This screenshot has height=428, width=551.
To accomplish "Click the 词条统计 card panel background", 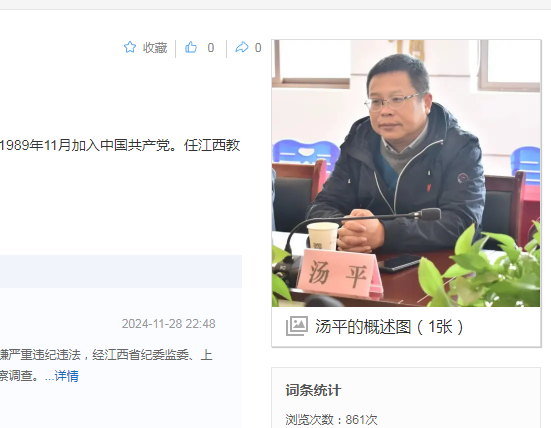I will pyautogui.click(x=406, y=398).
